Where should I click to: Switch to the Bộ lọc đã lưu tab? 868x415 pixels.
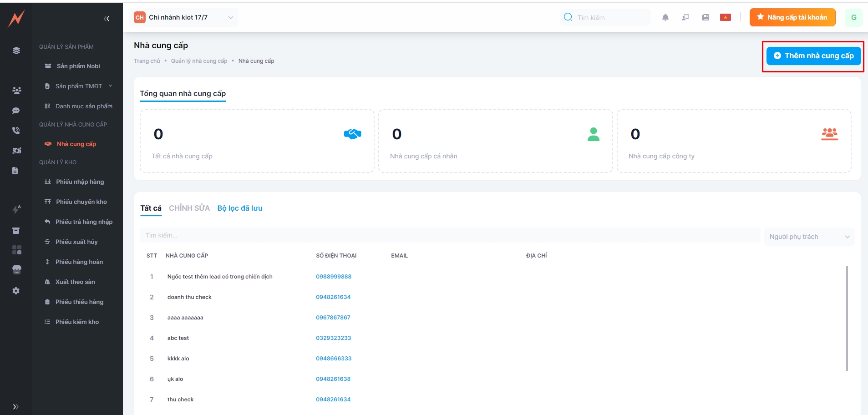[x=240, y=208]
